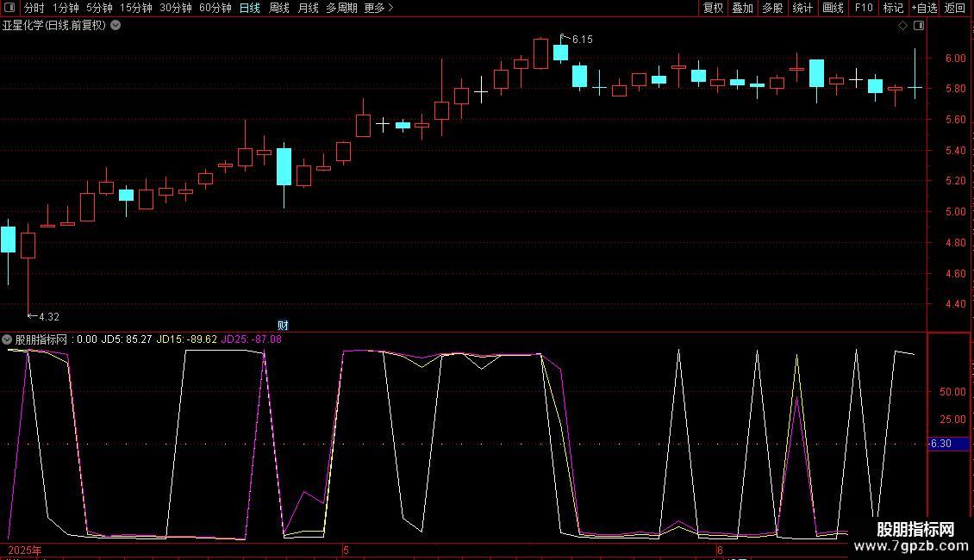Click the 5.00 price axis label

(x=955, y=212)
